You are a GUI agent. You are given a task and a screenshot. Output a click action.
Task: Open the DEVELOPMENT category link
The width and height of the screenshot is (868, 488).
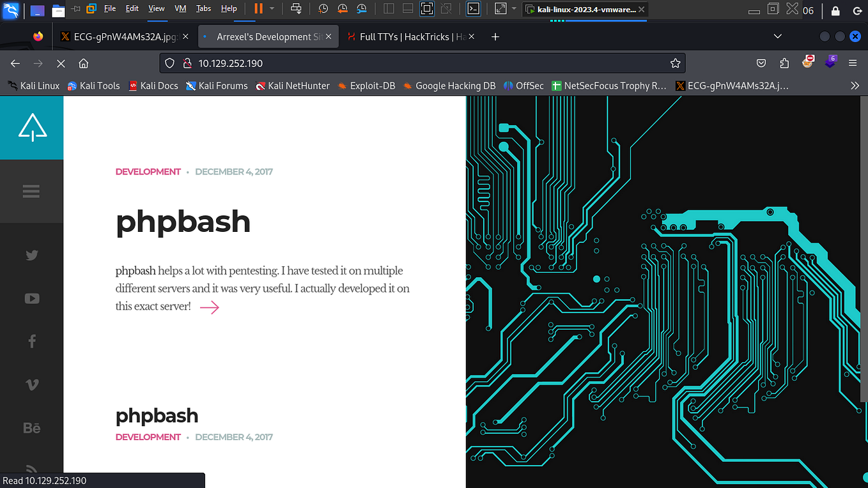(148, 171)
